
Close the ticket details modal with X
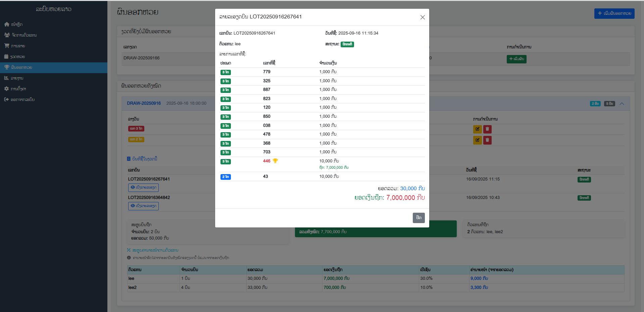[423, 17]
